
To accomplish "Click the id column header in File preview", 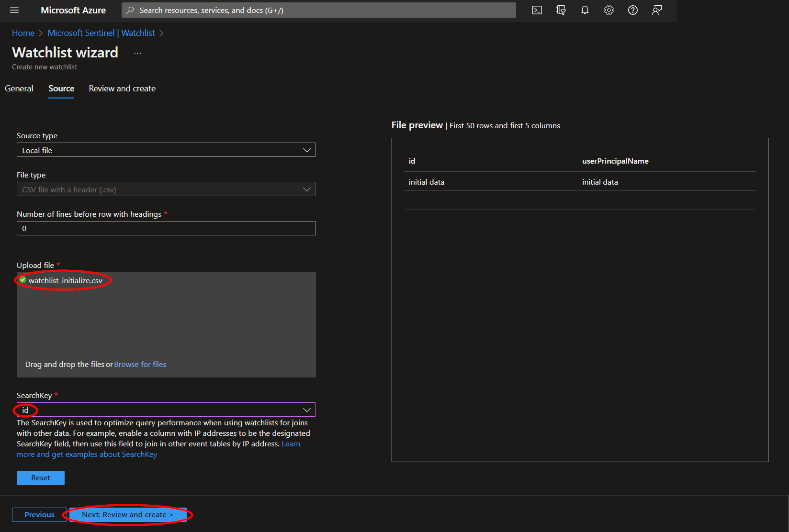I will [412, 161].
